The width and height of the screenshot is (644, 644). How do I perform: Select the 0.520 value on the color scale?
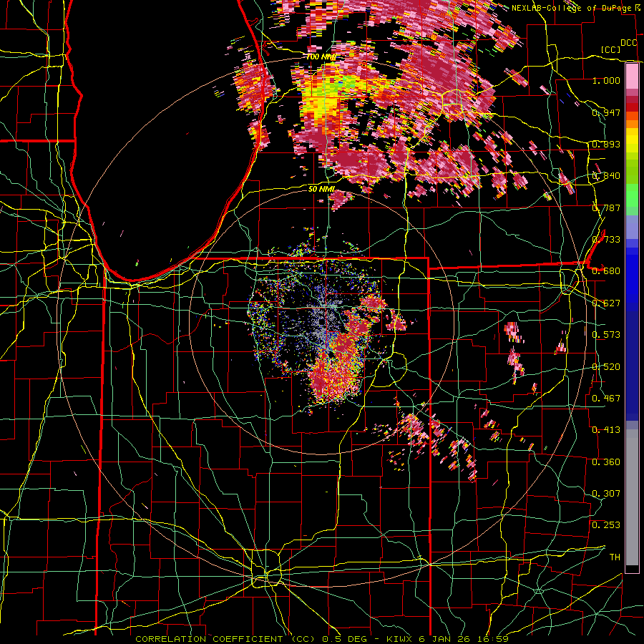pos(606,367)
